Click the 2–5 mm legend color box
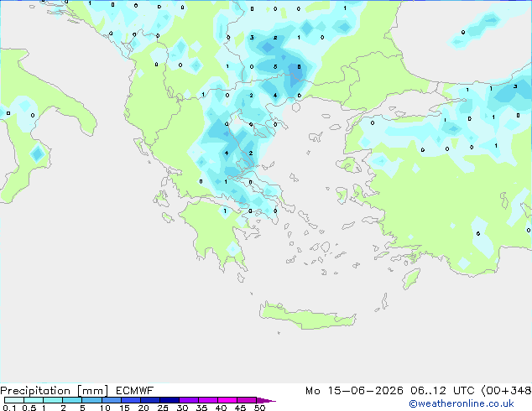 tap(72, 400)
